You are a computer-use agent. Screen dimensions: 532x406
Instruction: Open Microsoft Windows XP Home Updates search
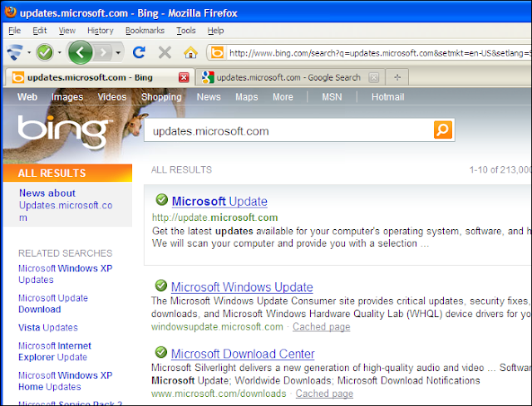click(65, 381)
